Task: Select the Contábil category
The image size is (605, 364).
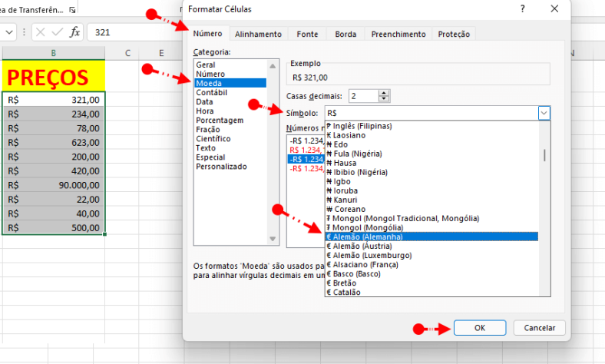Action: point(230,93)
